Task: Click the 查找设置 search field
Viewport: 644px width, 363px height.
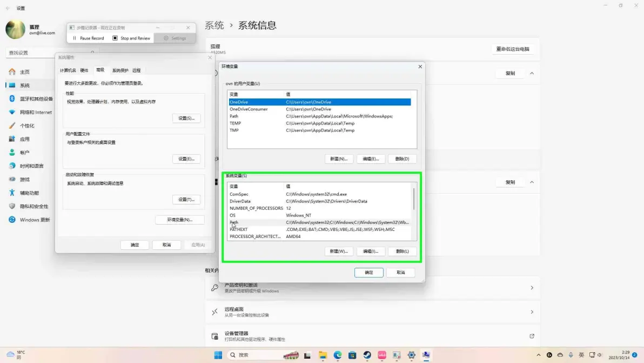Action: pos(51,53)
